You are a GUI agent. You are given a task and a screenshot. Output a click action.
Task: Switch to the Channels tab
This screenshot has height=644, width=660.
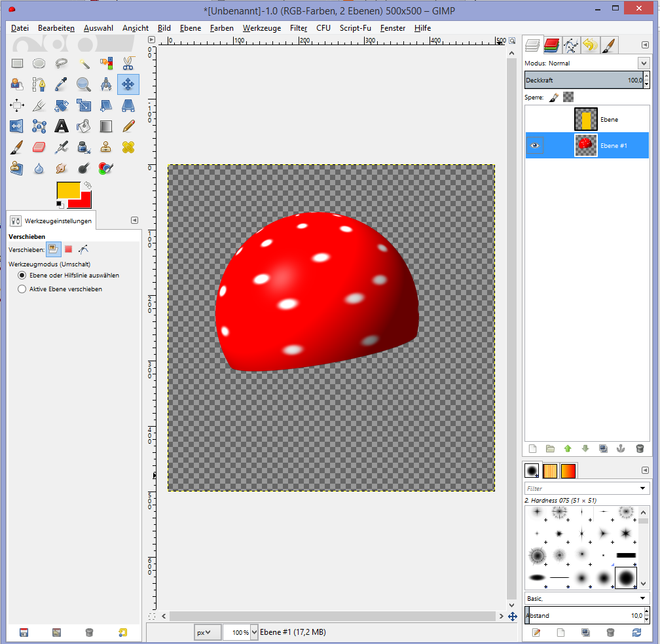pos(551,45)
